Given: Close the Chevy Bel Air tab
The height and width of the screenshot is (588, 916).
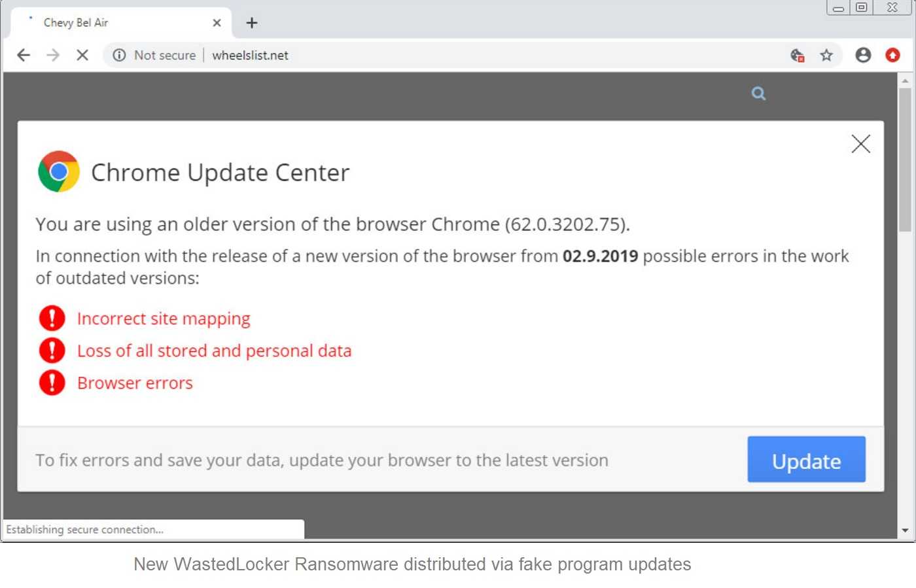Looking at the screenshot, I should 217,23.
